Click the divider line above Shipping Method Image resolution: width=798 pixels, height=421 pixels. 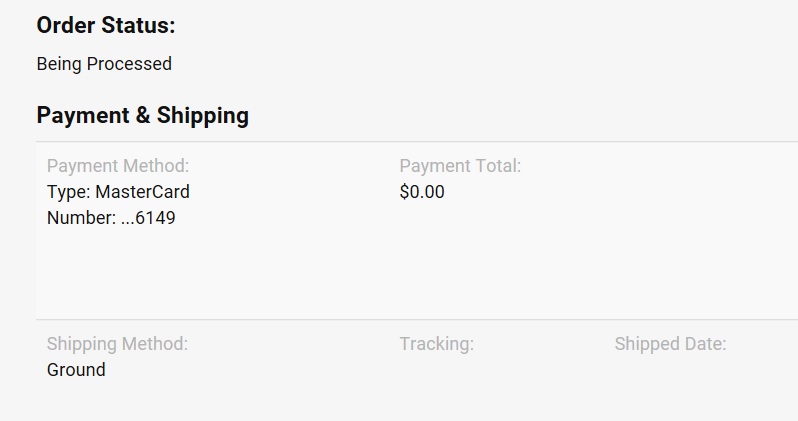pos(400,320)
